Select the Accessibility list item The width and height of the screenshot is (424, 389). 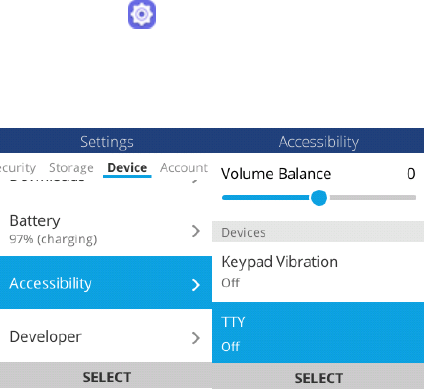(x=106, y=283)
